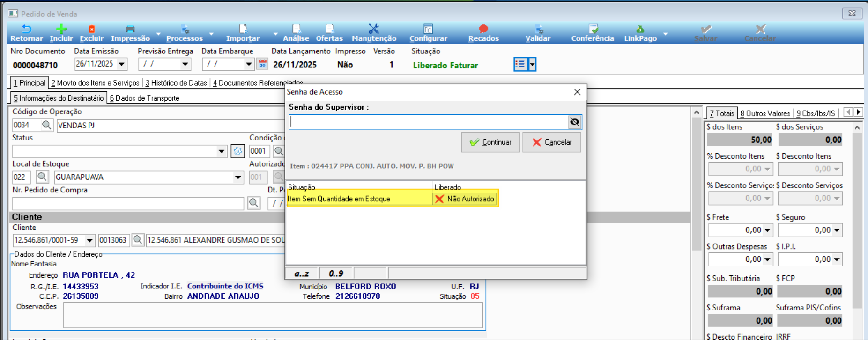
Task: Toggle the a..z filter button
Action: 302,273
